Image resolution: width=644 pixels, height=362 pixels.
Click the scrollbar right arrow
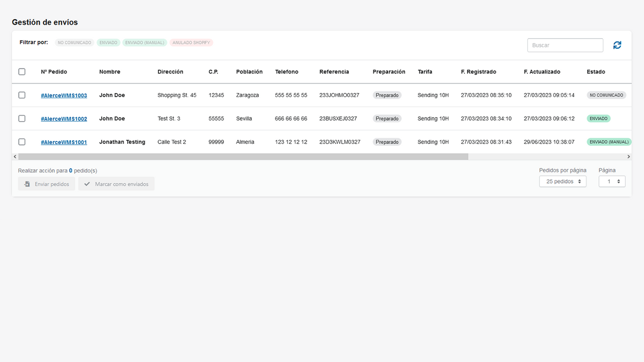[628, 157]
